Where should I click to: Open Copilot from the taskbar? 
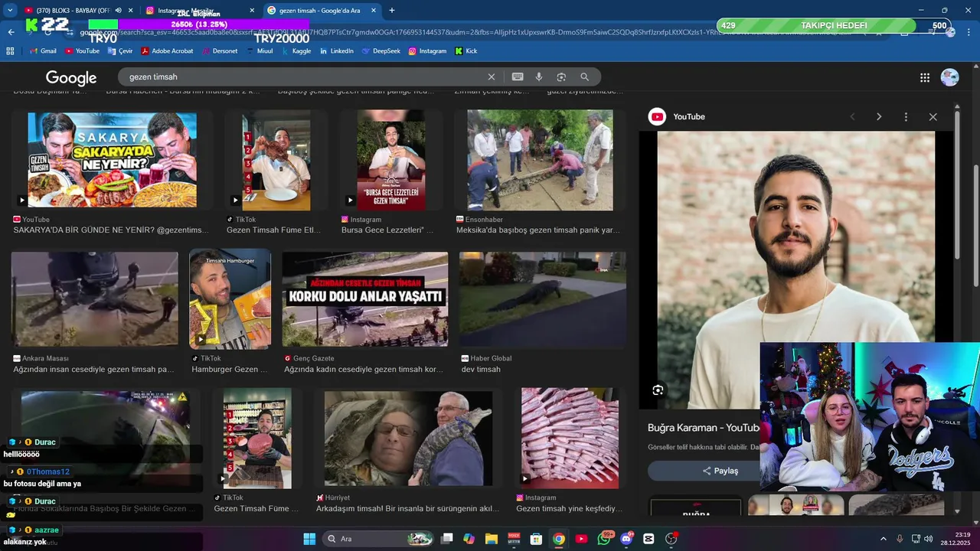[x=469, y=539]
